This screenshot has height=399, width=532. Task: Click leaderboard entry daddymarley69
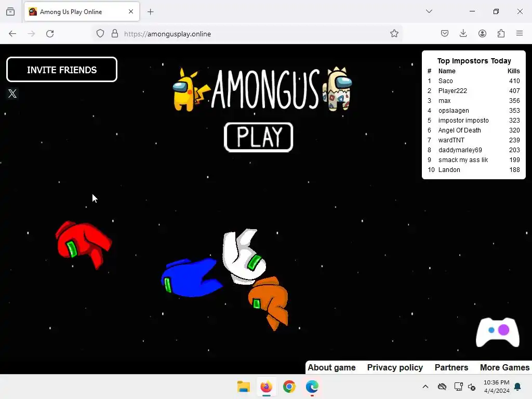coord(460,150)
